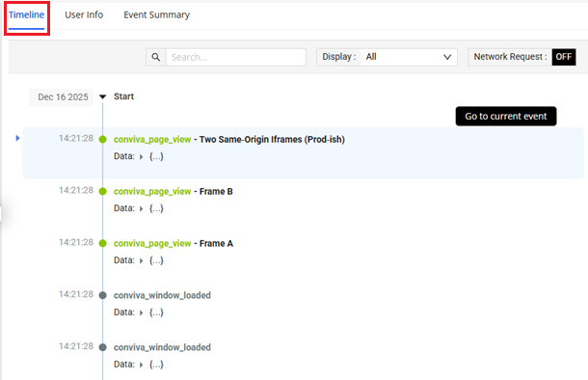Collapse the Start timeline arrow
This screenshot has height=380, width=588.
point(102,96)
